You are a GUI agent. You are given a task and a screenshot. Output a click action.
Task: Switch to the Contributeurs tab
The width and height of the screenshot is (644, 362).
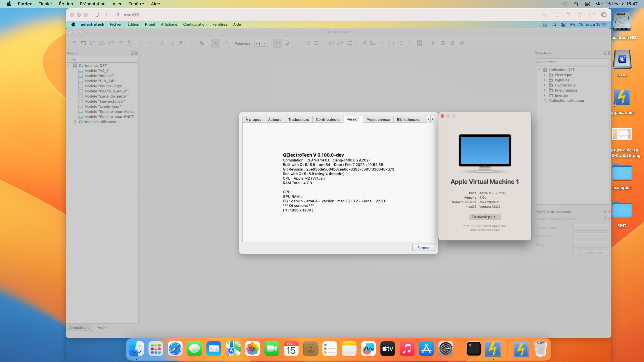[x=328, y=119]
